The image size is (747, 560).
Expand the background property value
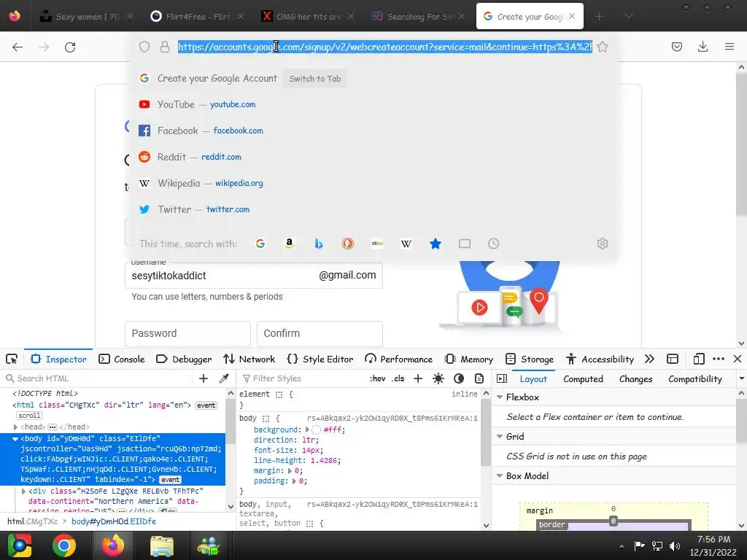tap(307, 429)
